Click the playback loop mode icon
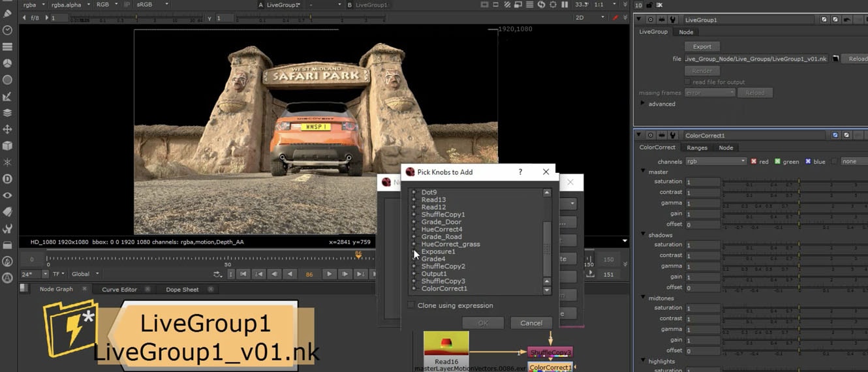 [x=217, y=275]
